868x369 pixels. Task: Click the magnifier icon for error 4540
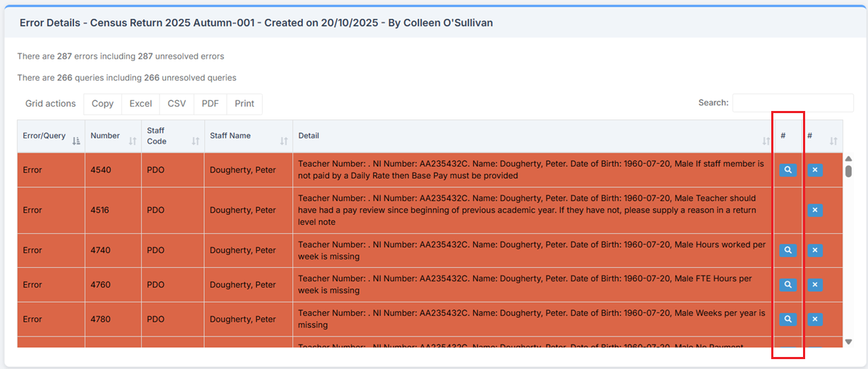pos(787,170)
